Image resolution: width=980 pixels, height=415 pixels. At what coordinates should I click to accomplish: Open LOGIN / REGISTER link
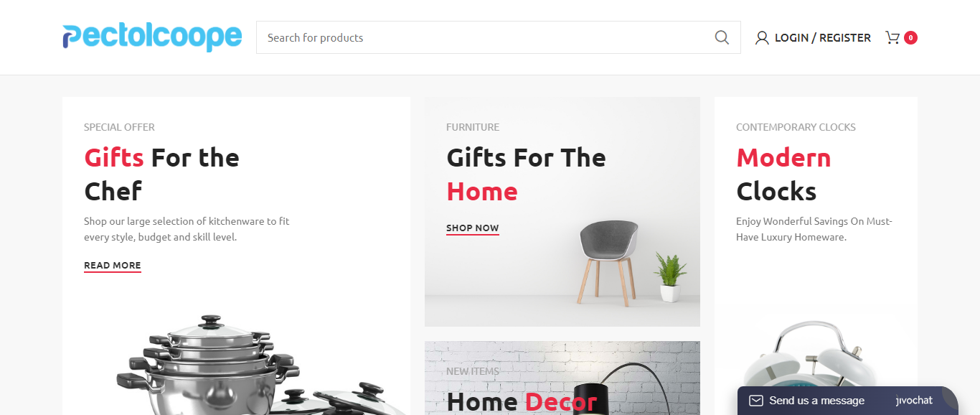[823, 38]
